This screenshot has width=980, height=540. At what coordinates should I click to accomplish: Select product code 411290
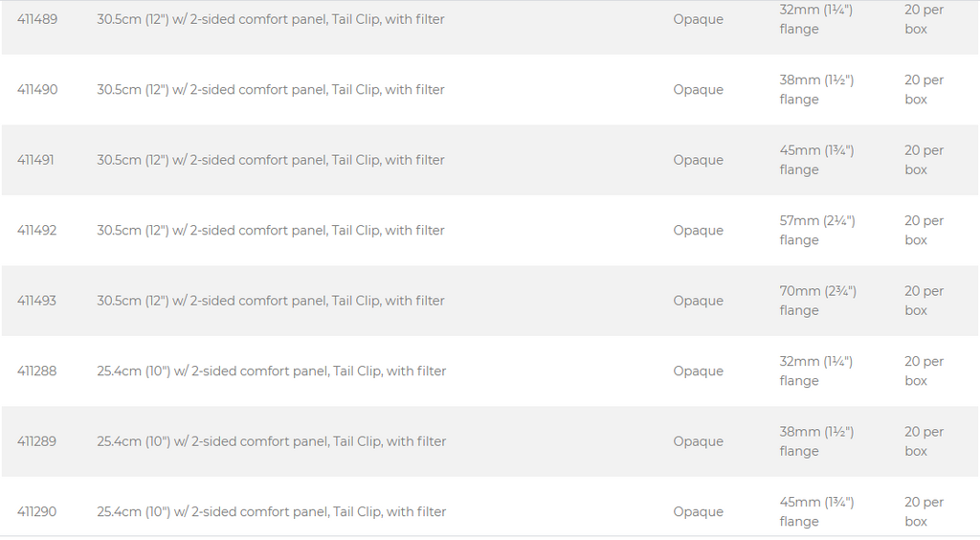pyautogui.click(x=37, y=512)
